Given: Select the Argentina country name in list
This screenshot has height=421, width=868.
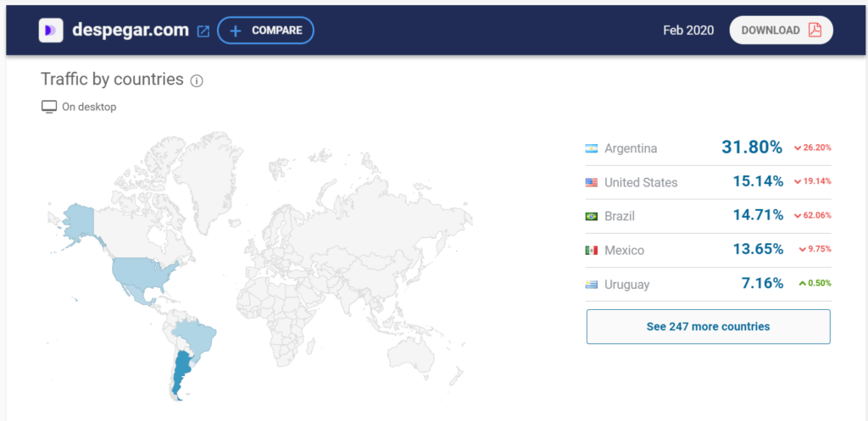Looking at the screenshot, I should point(631,149).
